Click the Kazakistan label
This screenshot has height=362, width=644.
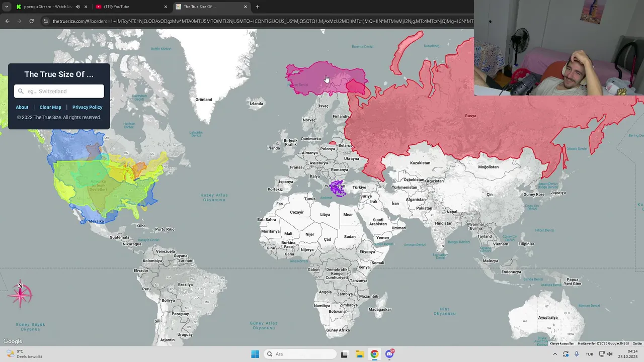(420, 163)
